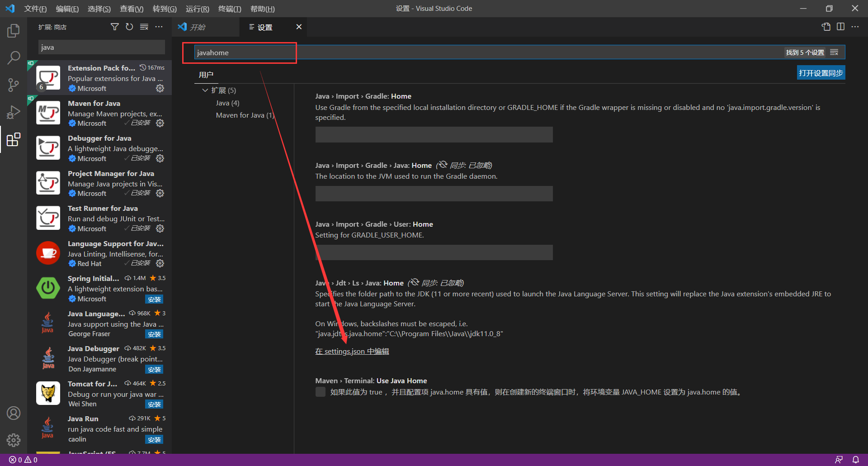Select Java (4) in settings tree
868x466 pixels.
228,103
